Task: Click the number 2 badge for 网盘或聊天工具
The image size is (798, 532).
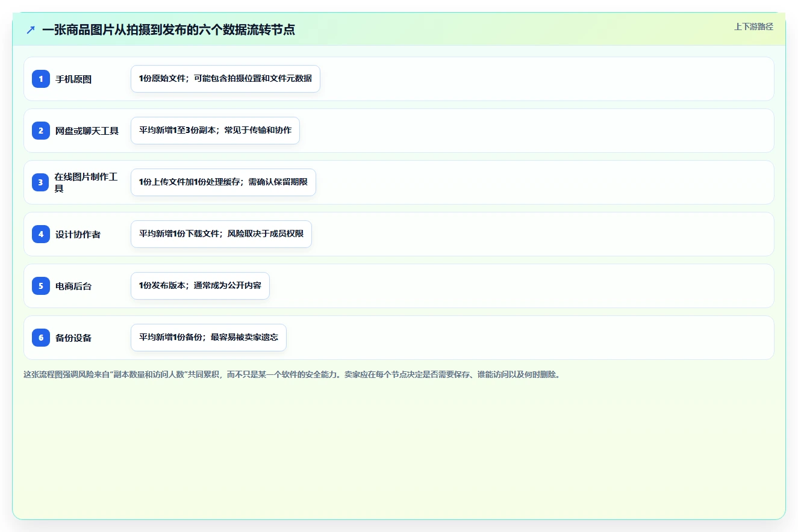Action: click(41, 131)
